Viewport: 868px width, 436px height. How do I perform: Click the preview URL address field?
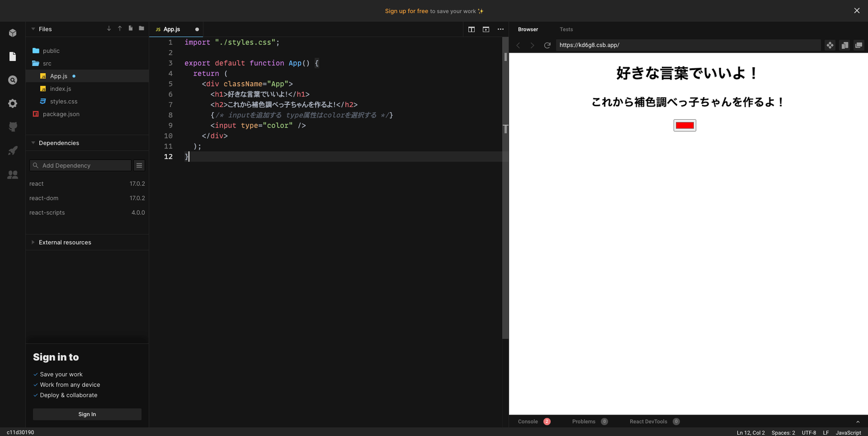point(688,45)
